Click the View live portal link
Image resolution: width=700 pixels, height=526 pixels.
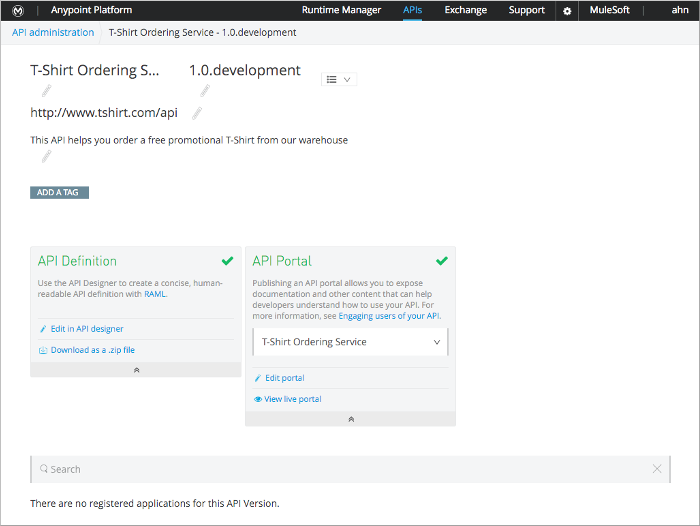click(293, 399)
